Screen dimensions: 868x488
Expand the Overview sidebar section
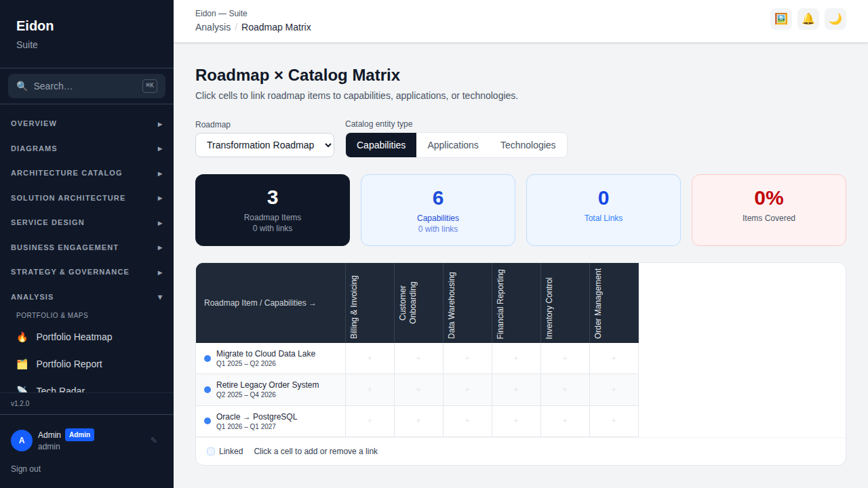(87, 124)
